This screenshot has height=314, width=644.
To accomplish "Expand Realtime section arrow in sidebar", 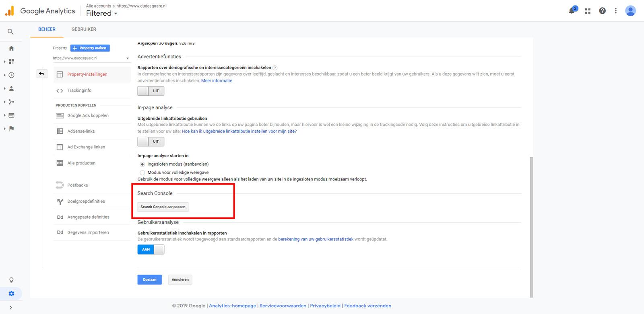I will (x=4, y=75).
